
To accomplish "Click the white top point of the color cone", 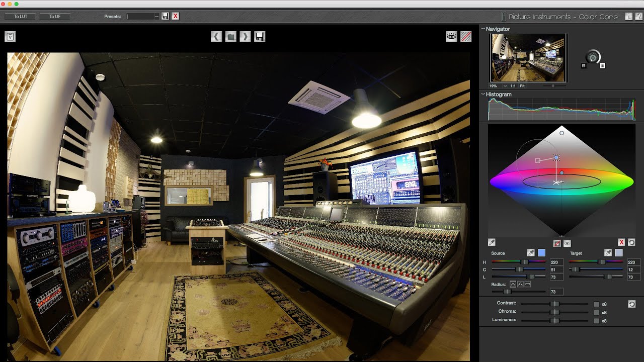I will point(562,133).
